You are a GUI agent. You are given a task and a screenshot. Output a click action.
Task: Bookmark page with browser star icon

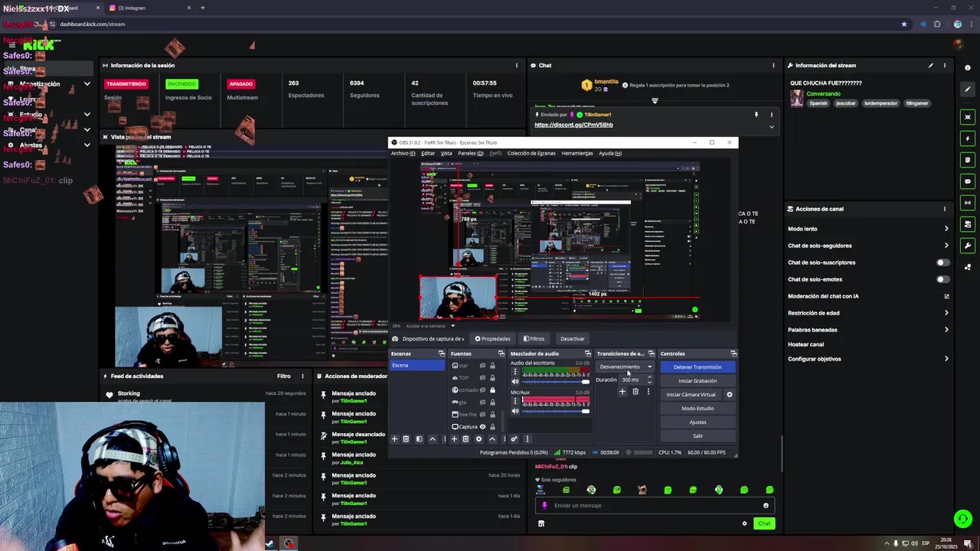coord(903,24)
